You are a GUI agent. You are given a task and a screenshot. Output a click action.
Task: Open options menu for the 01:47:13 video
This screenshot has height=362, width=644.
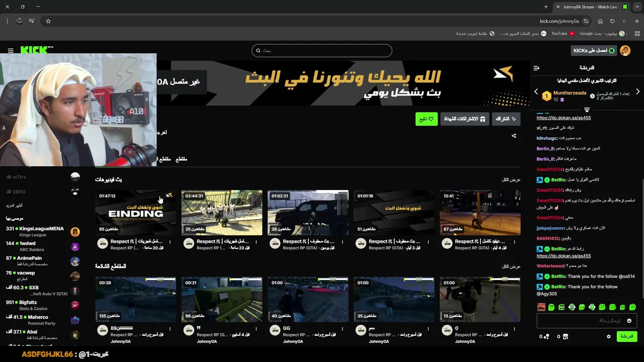[x=170, y=242]
